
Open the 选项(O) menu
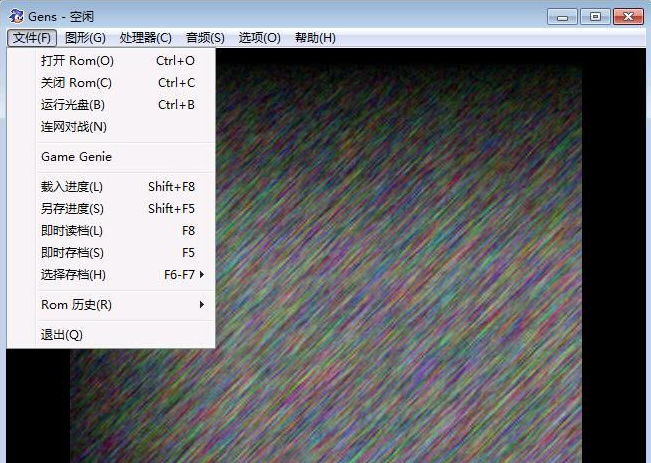click(259, 38)
